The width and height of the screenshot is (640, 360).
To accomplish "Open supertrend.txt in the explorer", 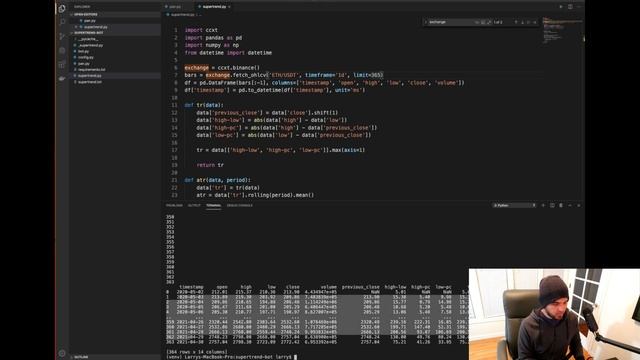I will pyautogui.click(x=116, y=82).
